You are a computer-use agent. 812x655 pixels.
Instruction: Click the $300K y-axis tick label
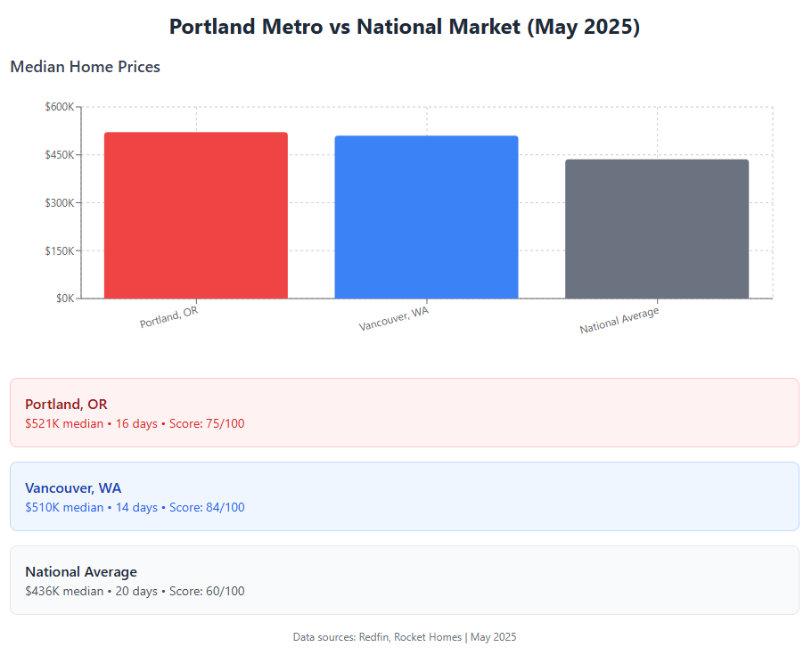coord(60,202)
